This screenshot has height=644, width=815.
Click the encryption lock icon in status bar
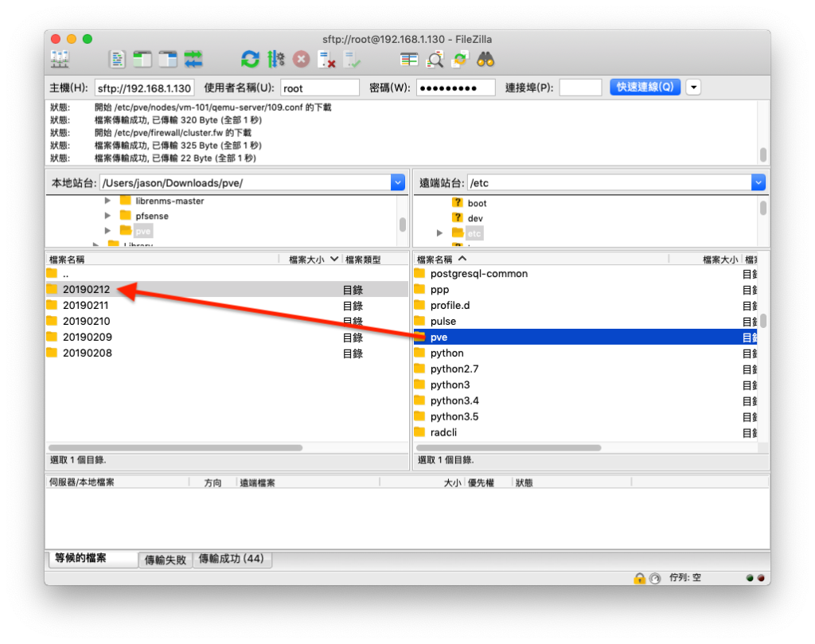[x=639, y=577]
